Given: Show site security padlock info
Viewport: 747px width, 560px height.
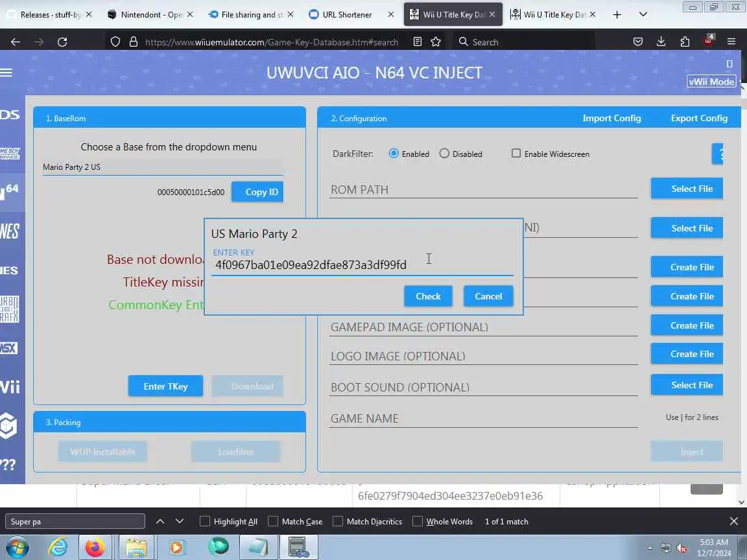Looking at the screenshot, I should tap(134, 42).
